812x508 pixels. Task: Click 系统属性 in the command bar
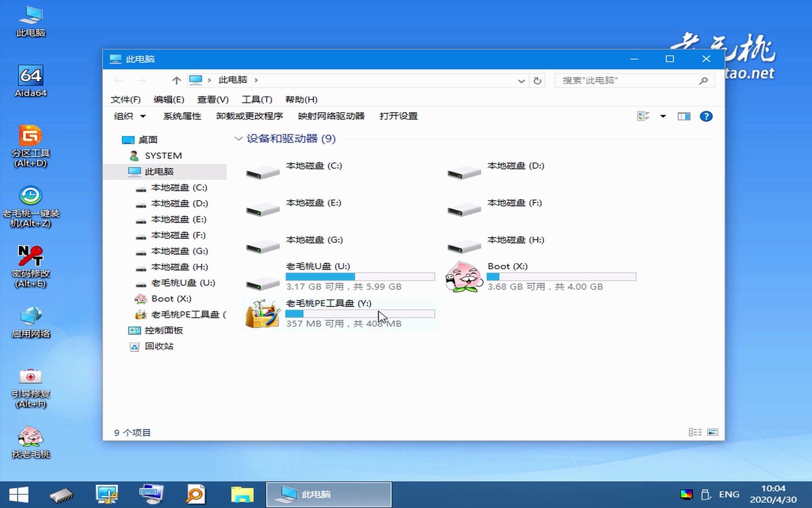[182, 116]
